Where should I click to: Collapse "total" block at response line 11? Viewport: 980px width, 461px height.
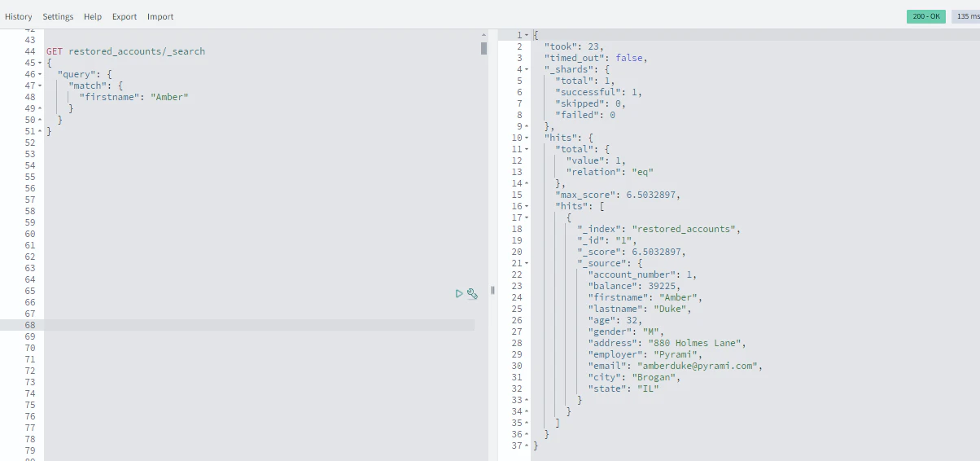tap(527, 149)
